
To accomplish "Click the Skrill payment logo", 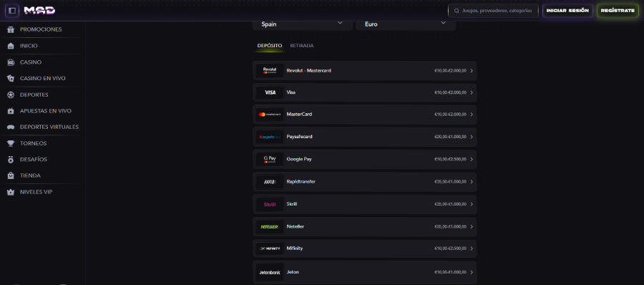I will coord(270,204).
